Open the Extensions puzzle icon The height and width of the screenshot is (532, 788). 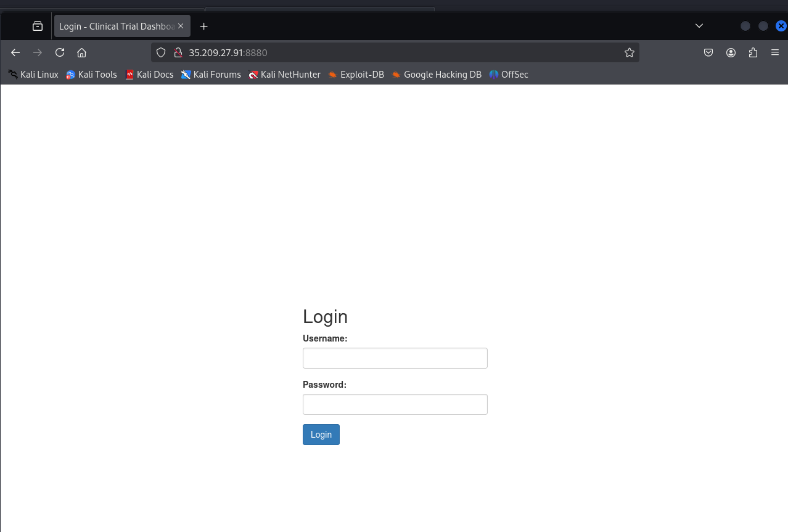click(753, 53)
